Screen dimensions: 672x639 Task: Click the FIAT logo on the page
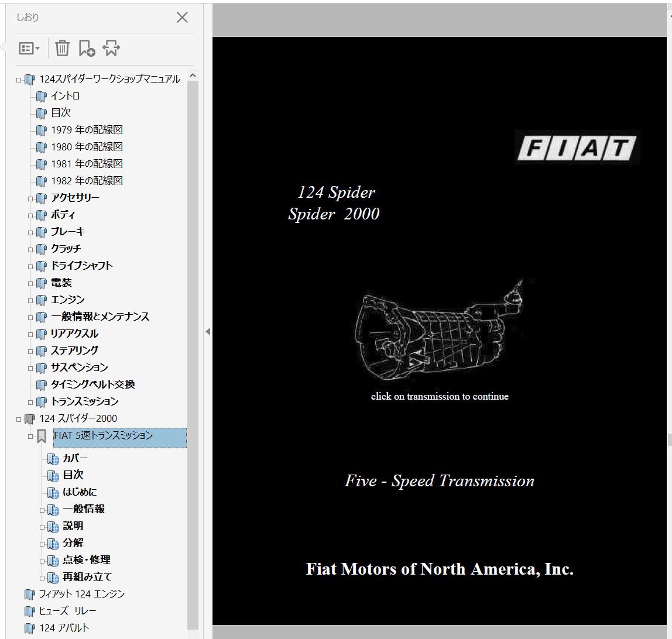(x=577, y=148)
